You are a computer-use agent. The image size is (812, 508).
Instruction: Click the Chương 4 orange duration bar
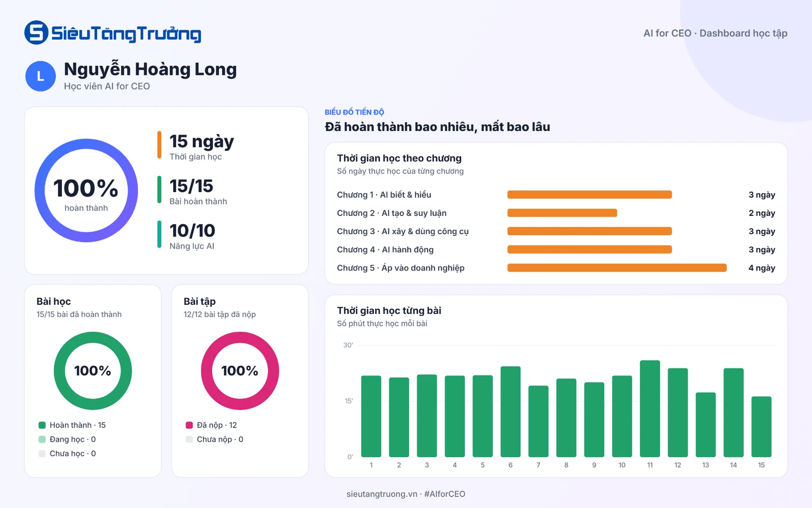point(590,249)
